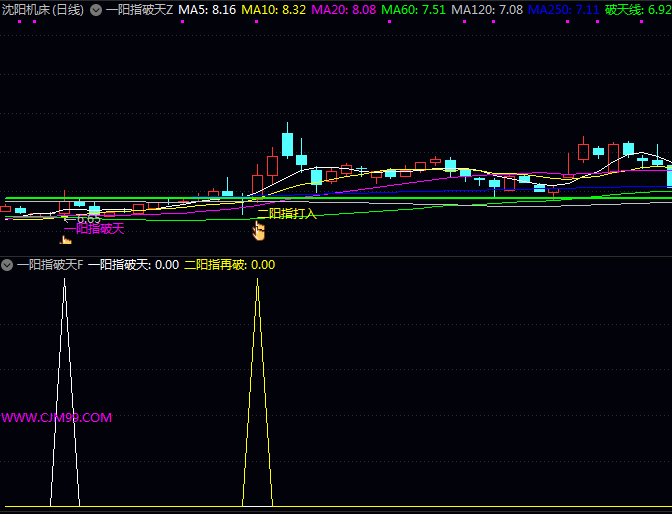
Task: Open the WWW.CJM99.COM watermark link
Action: tap(57, 418)
